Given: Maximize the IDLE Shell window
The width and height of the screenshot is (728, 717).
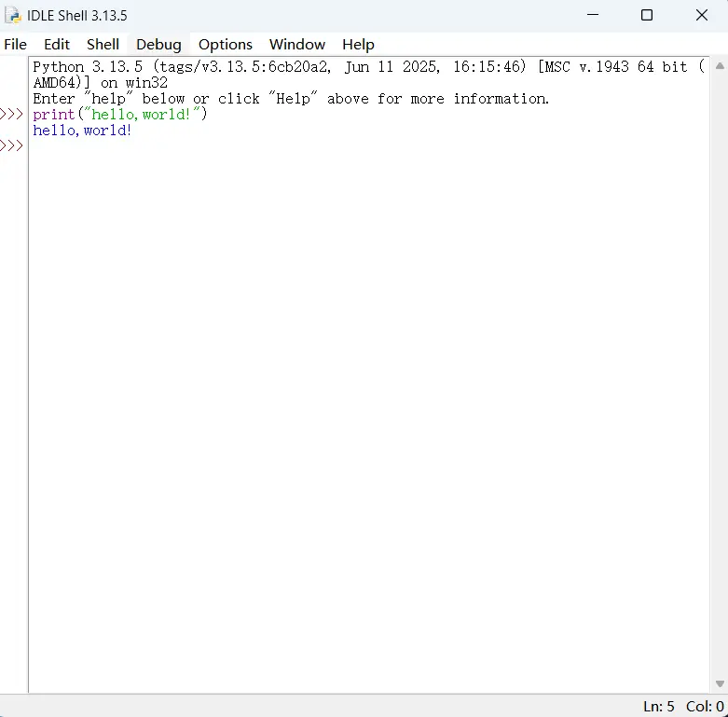Looking at the screenshot, I should click(647, 16).
